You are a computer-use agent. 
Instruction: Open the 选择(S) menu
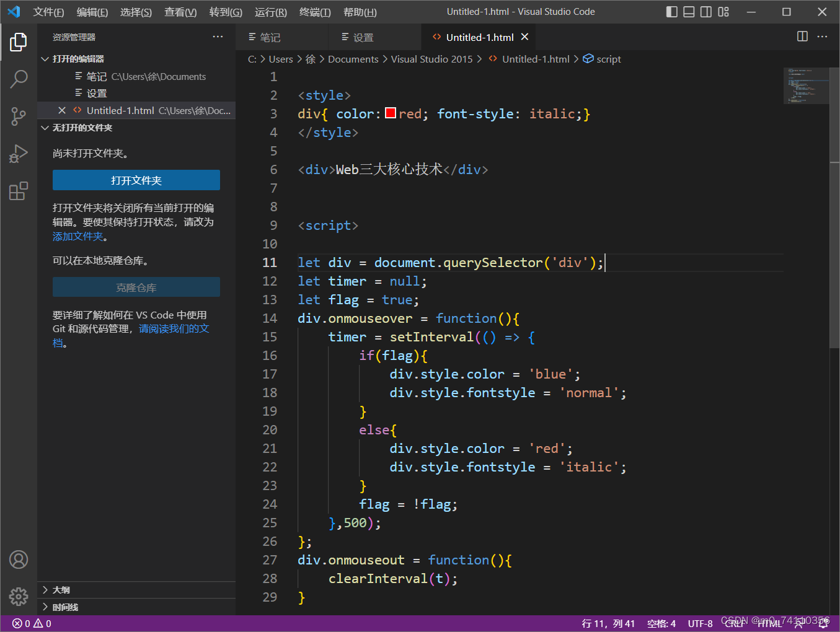point(136,12)
